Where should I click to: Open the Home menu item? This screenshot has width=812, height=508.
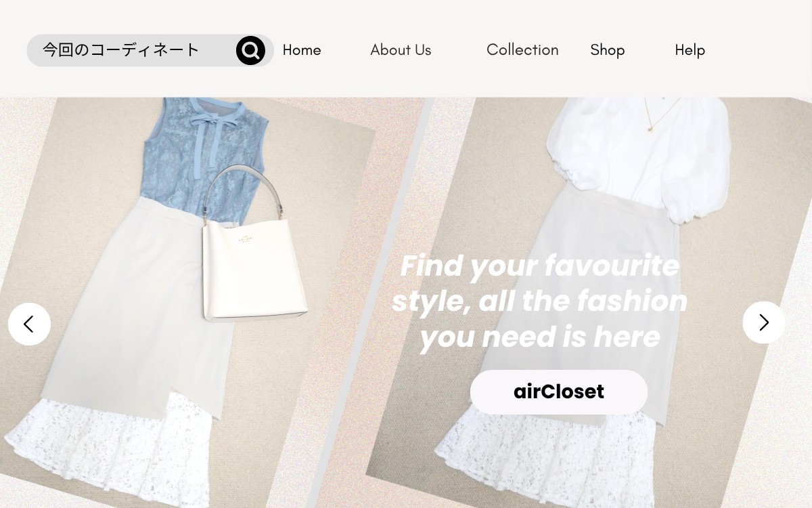tap(302, 50)
